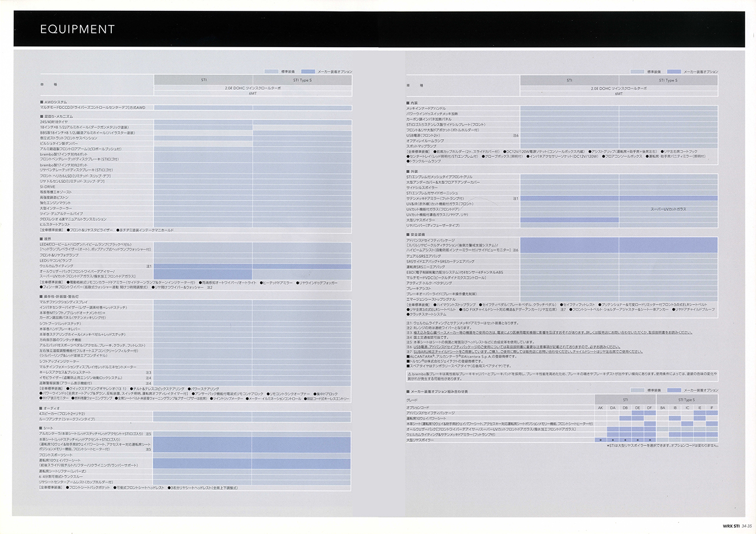Select option code IB
The image size is (756, 534).
point(675,408)
